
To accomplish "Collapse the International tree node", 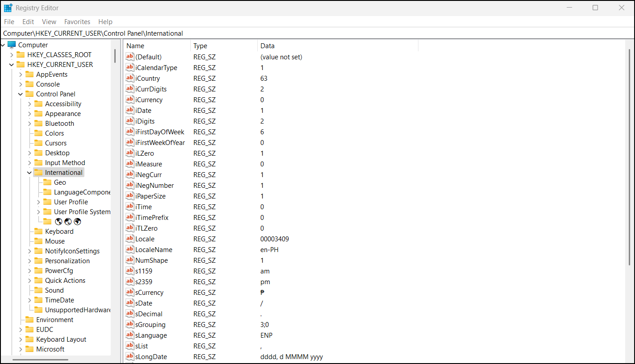I will [x=29, y=173].
